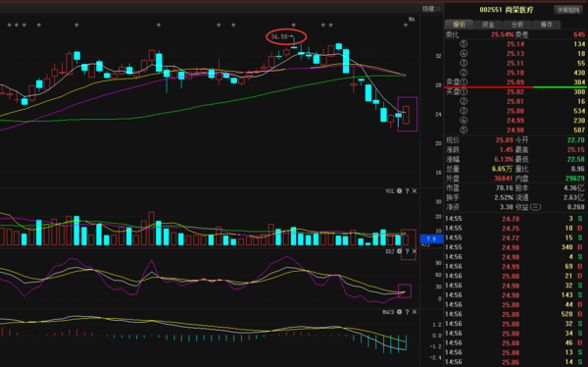Click the blue 7.9 volume value tag
Image resolution: width=588 pixels, height=367 pixels.
(x=431, y=238)
